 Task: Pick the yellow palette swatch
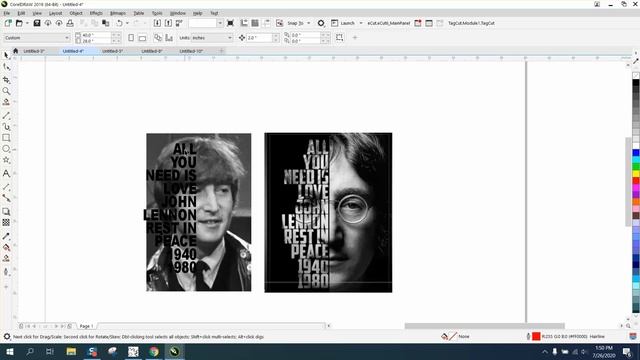pyautogui.click(x=636, y=173)
